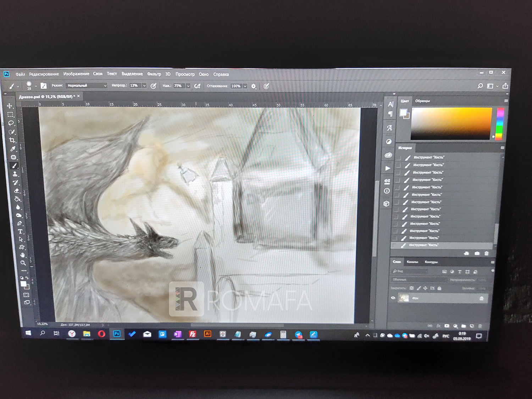Select the Hand tool

click(22, 255)
